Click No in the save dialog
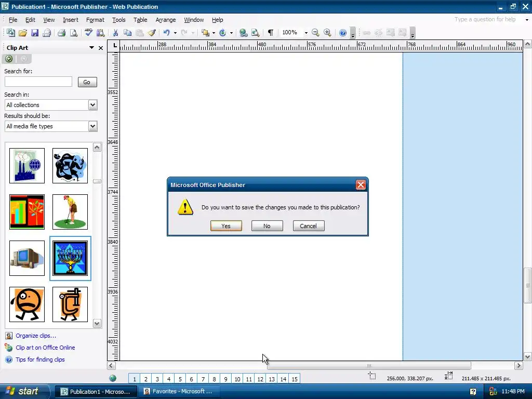This screenshot has width=532, height=399. pos(267,226)
